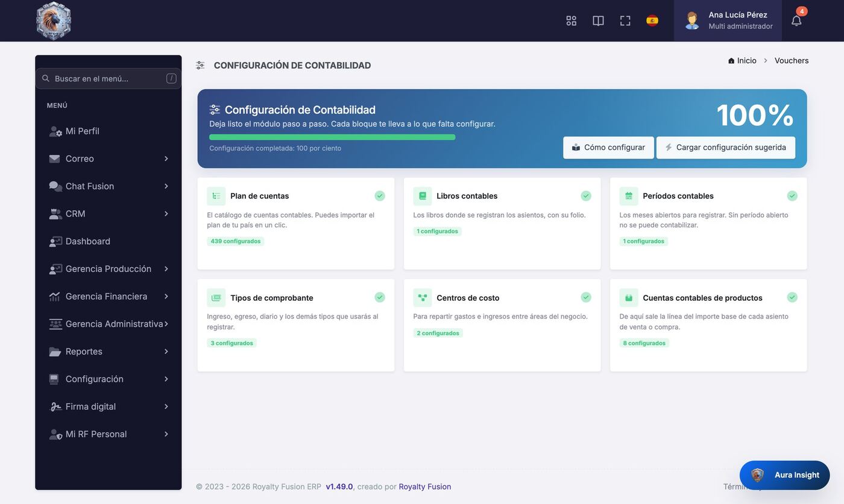Select Configuración in the sidebar menu

pyautogui.click(x=109, y=379)
